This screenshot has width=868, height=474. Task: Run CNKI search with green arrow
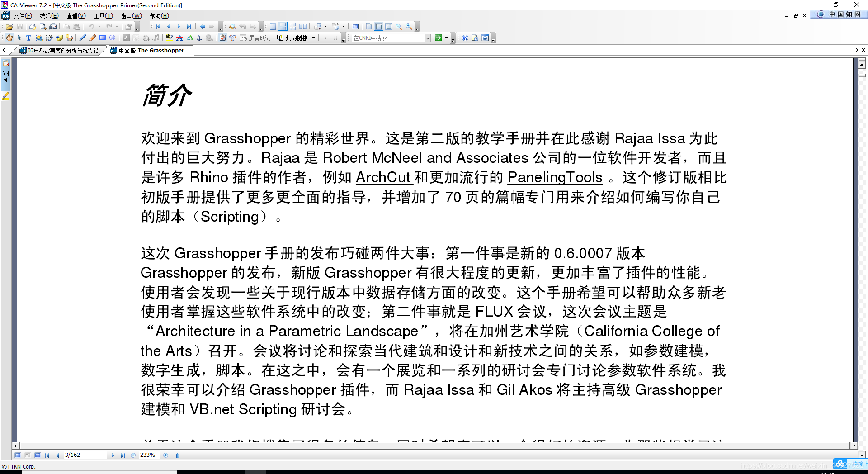(438, 38)
